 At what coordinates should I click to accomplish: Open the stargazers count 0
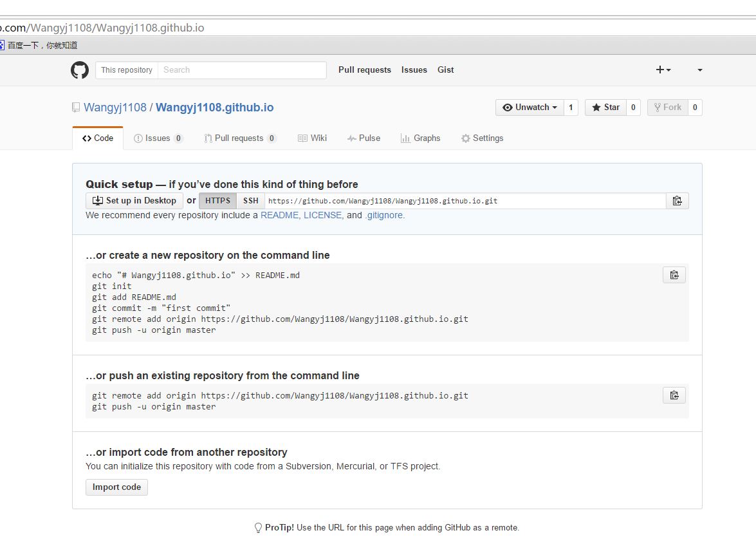coord(633,107)
